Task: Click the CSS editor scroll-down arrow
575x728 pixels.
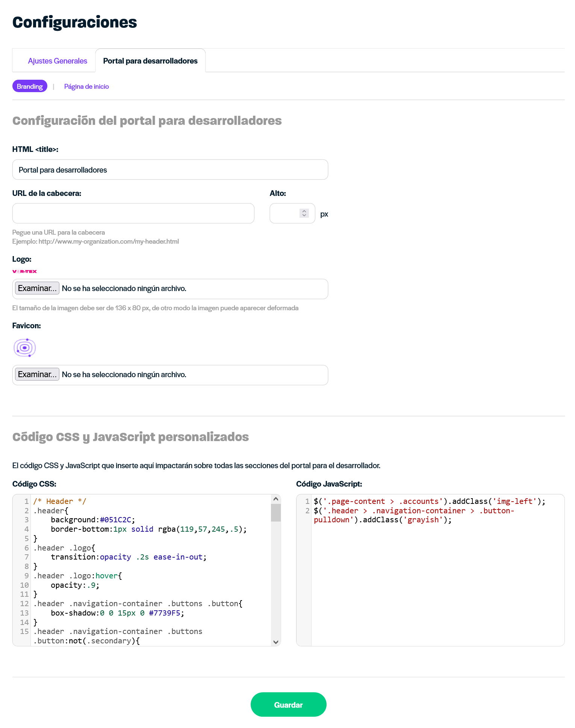Action: pos(276,642)
